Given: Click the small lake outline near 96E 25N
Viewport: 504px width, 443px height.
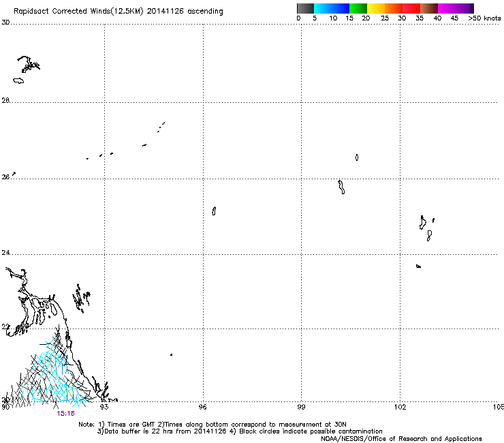Looking at the screenshot, I should tap(214, 211).
